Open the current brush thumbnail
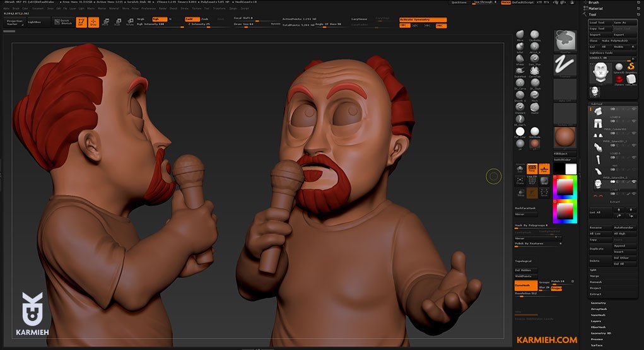 [x=565, y=40]
